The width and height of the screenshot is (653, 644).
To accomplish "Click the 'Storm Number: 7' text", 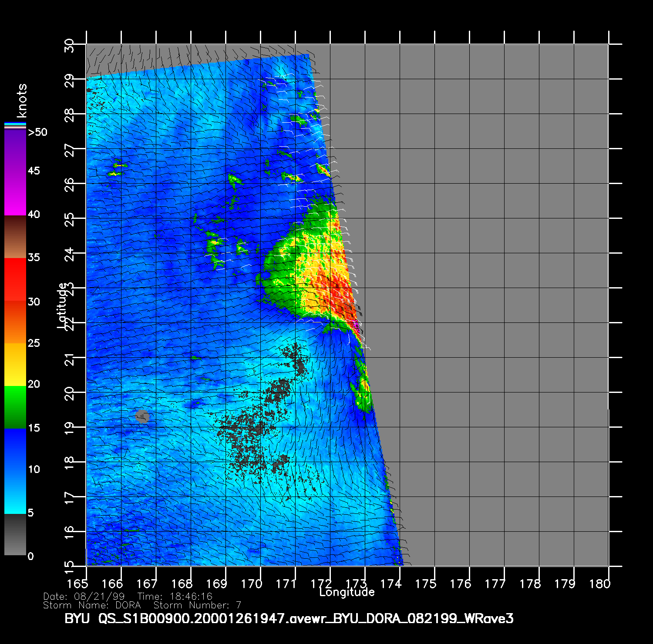I will pyautogui.click(x=197, y=605).
